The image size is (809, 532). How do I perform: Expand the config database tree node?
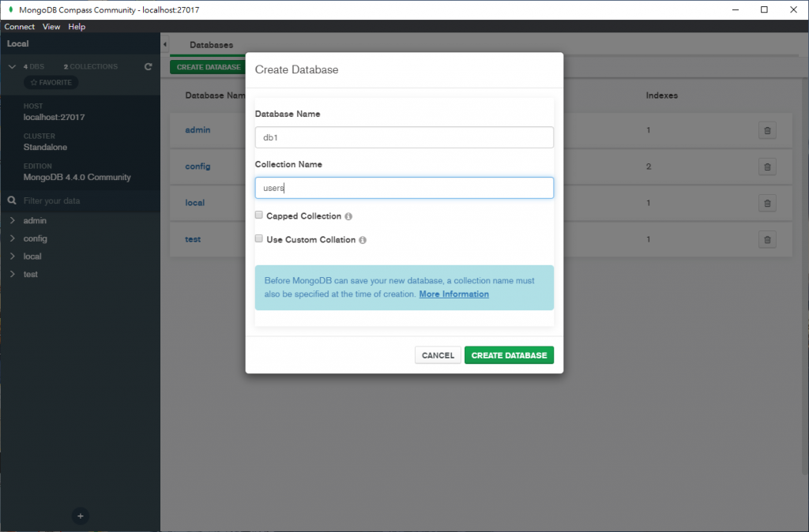click(x=13, y=238)
